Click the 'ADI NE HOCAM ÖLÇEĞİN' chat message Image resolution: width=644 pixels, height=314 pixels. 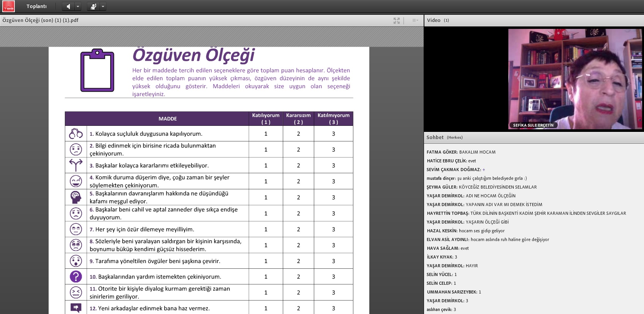pos(471,196)
